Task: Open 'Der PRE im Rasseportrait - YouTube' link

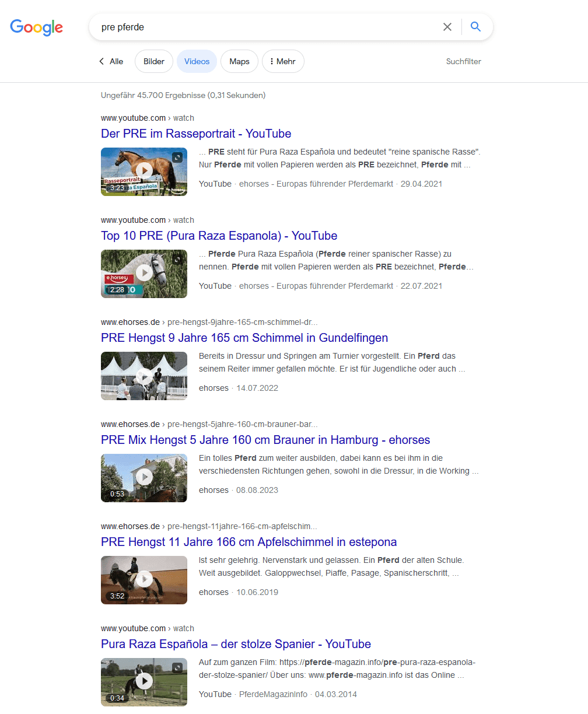Action: [196, 134]
